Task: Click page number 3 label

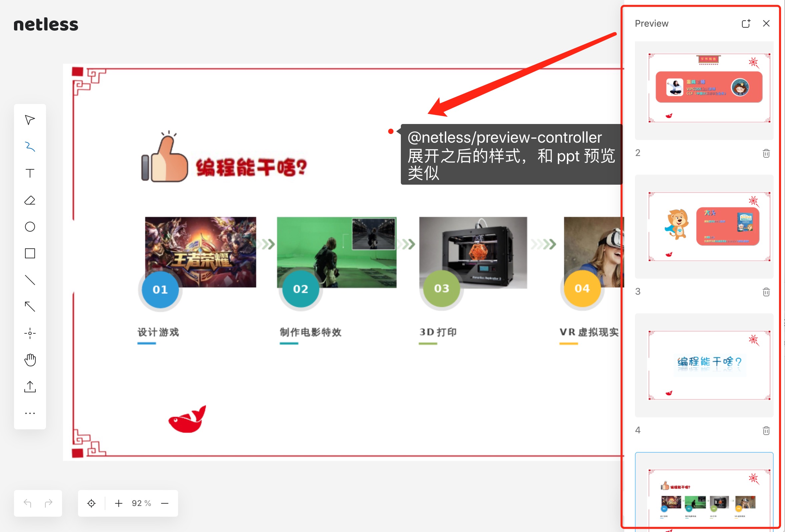Action: [x=638, y=292]
